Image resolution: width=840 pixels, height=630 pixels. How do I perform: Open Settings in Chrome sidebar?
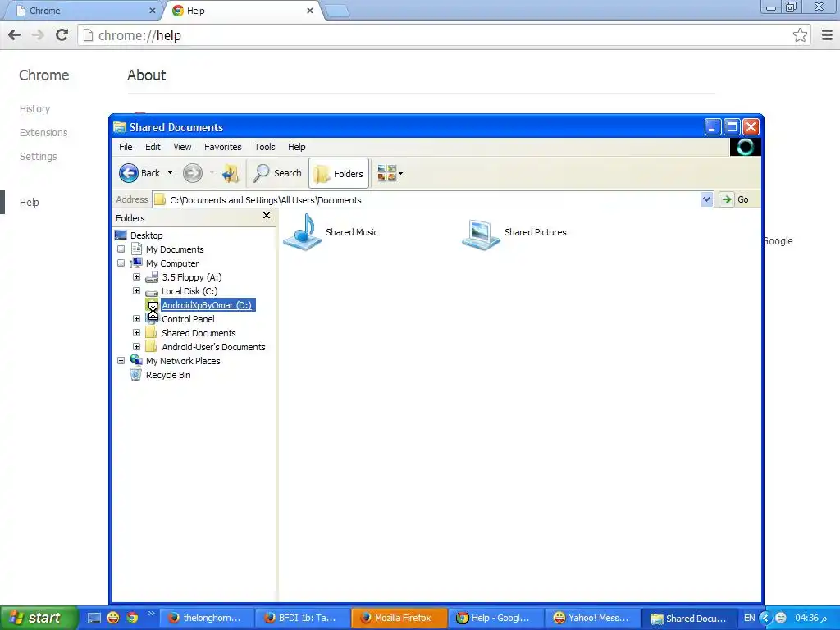[38, 157]
